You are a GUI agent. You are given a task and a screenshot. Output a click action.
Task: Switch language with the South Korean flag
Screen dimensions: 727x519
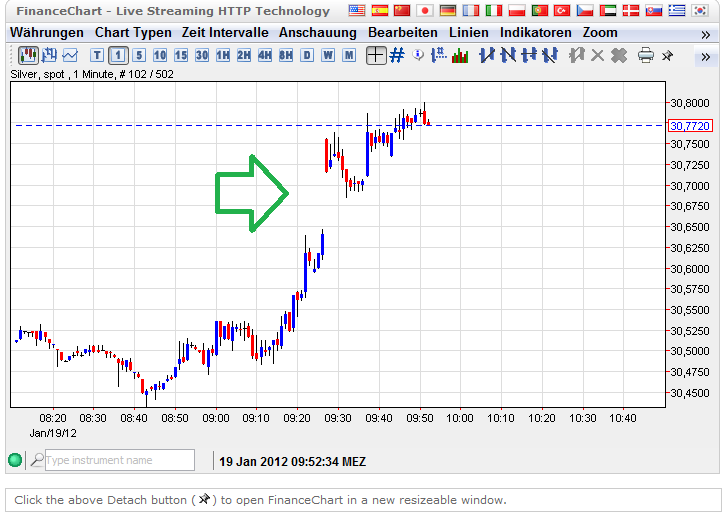click(699, 10)
